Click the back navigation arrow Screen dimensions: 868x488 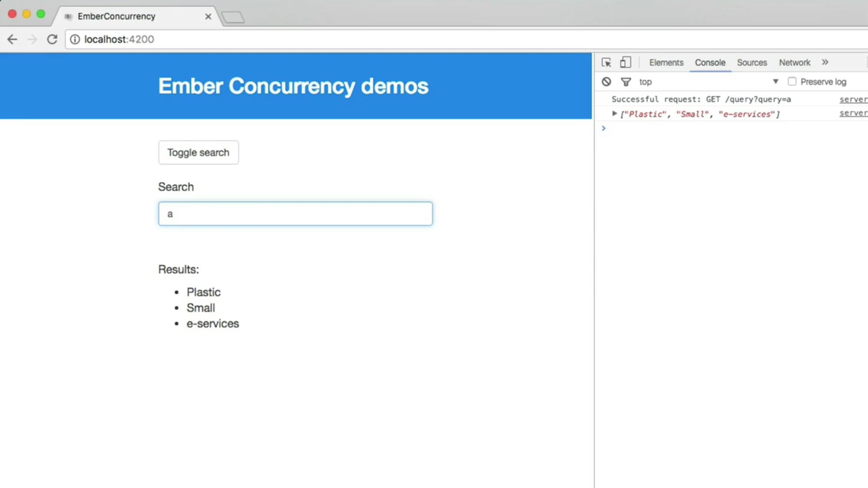tap(12, 39)
